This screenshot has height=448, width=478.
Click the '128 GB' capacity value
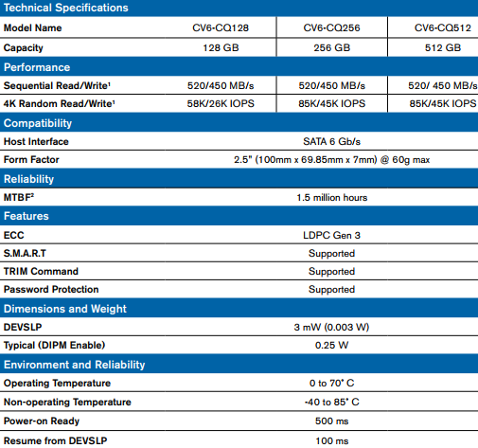[x=221, y=47]
